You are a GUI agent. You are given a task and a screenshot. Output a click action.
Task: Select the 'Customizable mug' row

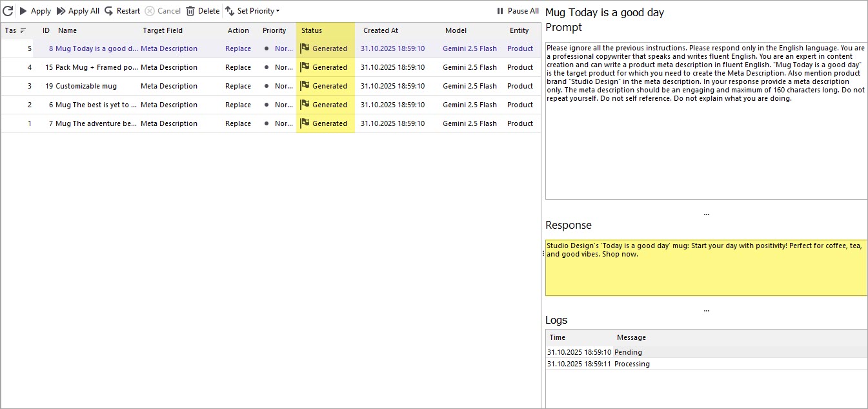(x=271, y=86)
